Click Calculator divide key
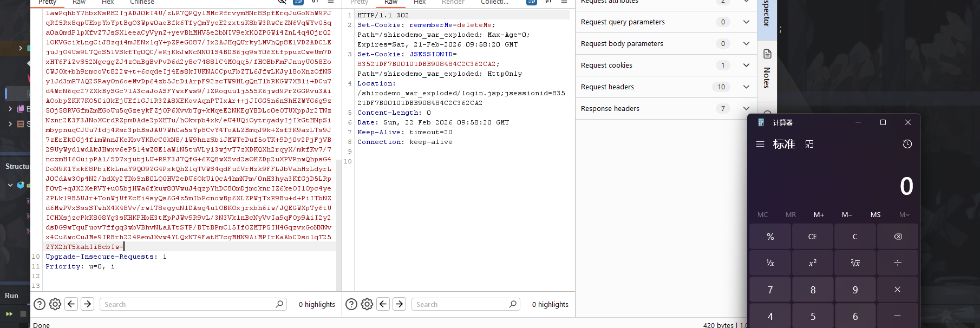Image resolution: width=980 pixels, height=328 pixels. click(897, 263)
